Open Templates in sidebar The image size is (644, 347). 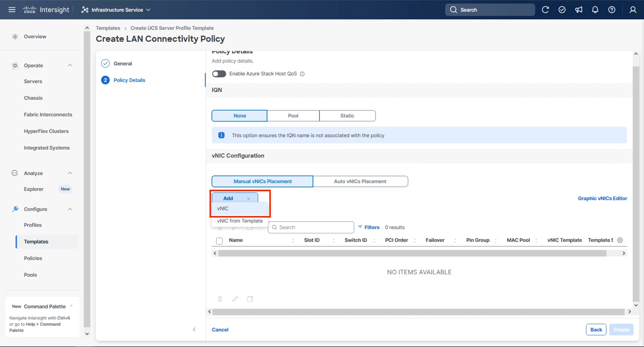pyautogui.click(x=47, y=242)
